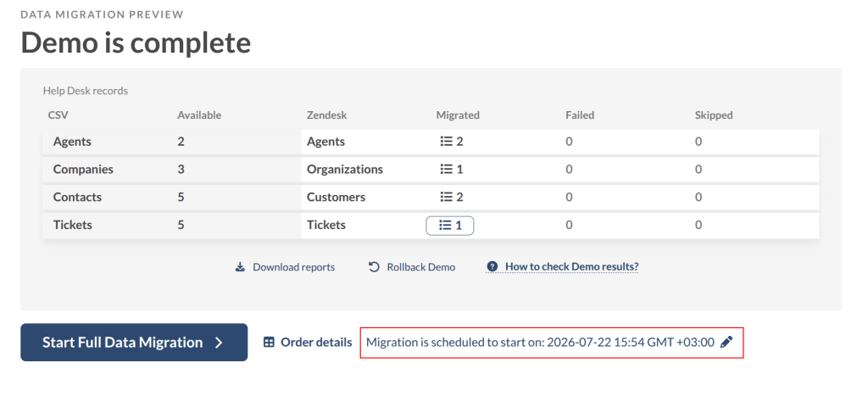The height and width of the screenshot is (402, 868).
Task: Click the Order details table icon
Action: [x=269, y=342]
